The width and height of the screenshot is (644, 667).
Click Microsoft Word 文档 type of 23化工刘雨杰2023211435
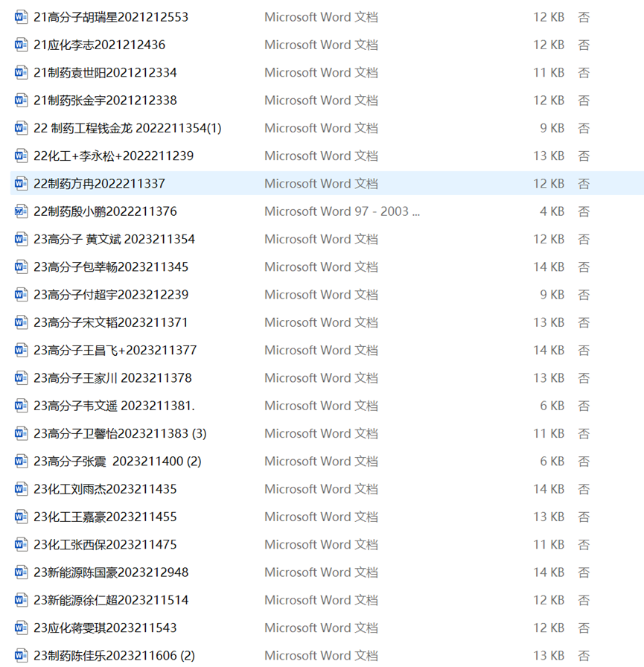321,489
